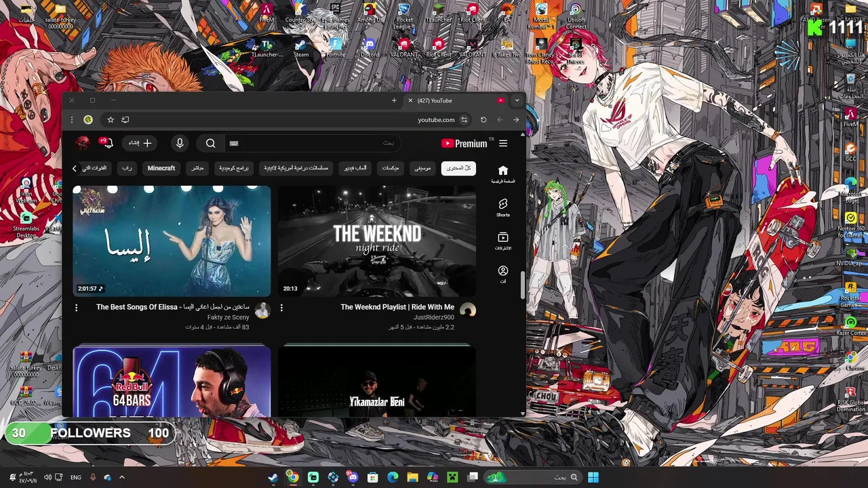Open Discord from the taskbar
This screenshot has height=488, width=868.
pos(353,477)
